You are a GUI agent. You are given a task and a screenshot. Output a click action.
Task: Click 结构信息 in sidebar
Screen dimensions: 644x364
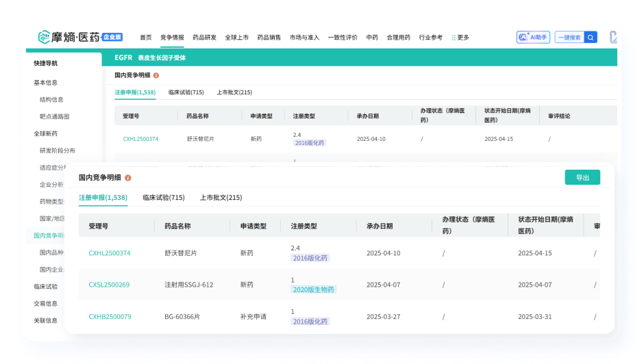point(51,99)
